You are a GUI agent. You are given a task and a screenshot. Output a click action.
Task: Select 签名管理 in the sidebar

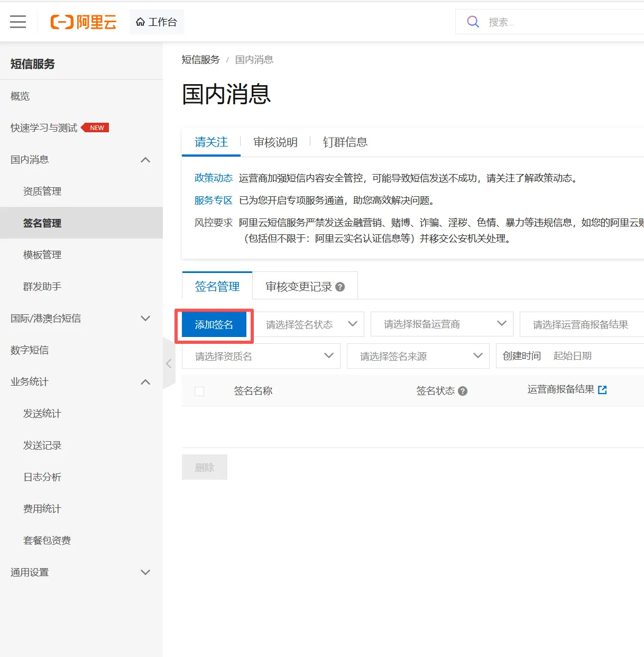tap(81, 223)
